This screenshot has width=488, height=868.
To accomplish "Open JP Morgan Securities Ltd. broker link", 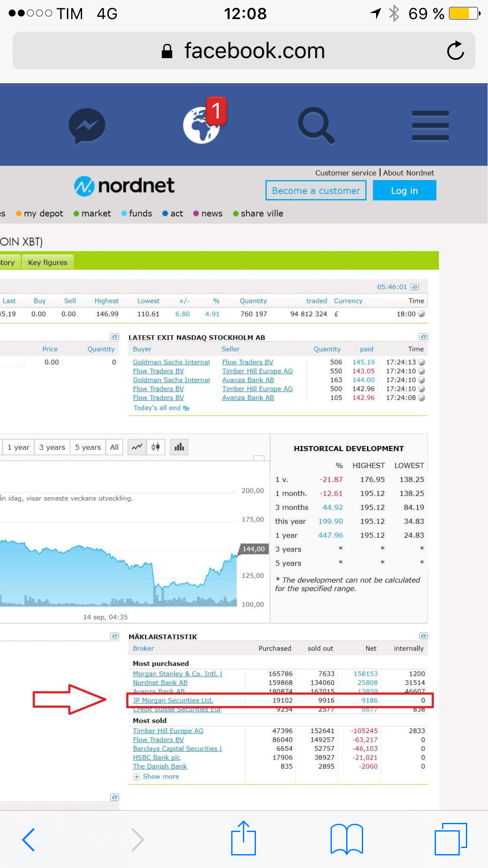I will click(x=173, y=700).
